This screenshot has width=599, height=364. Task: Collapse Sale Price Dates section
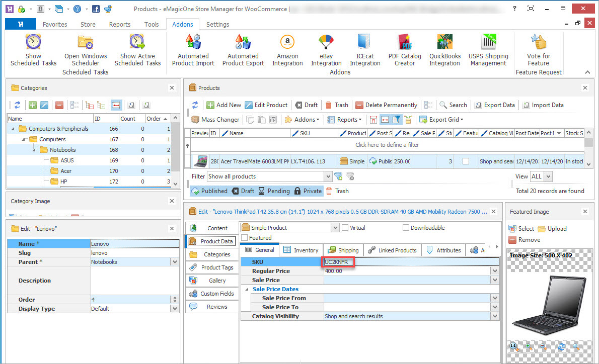(x=247, y=289)
